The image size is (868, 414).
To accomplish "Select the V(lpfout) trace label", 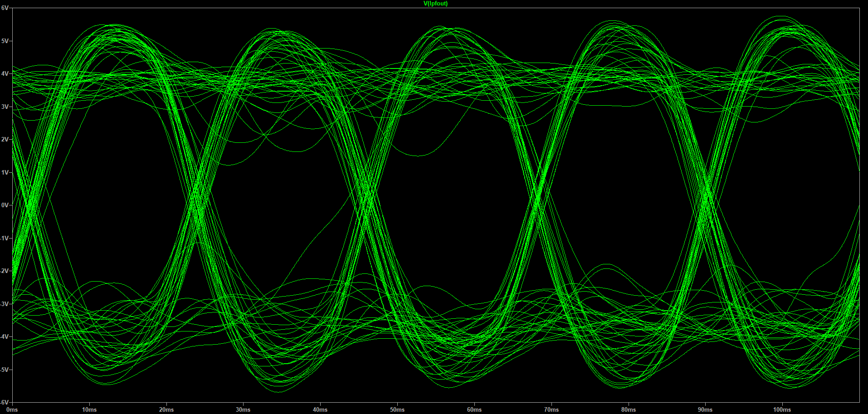I will pos(435,4).
